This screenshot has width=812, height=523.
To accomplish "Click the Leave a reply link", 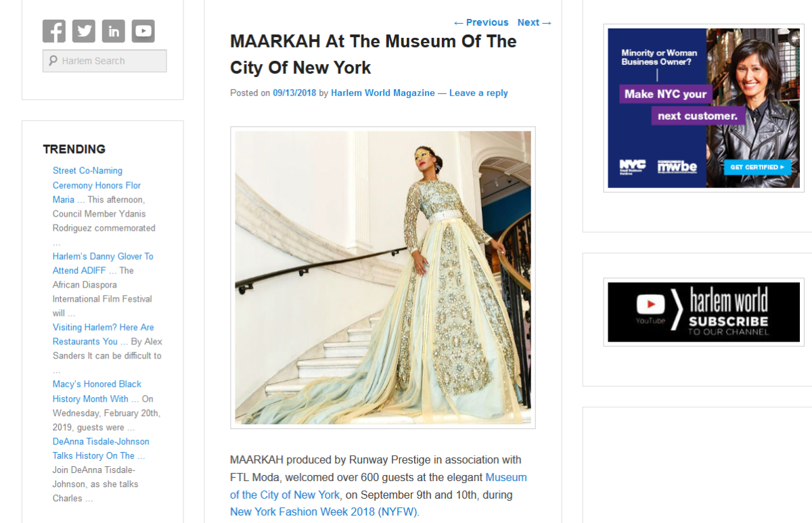I will click(478, 93).
